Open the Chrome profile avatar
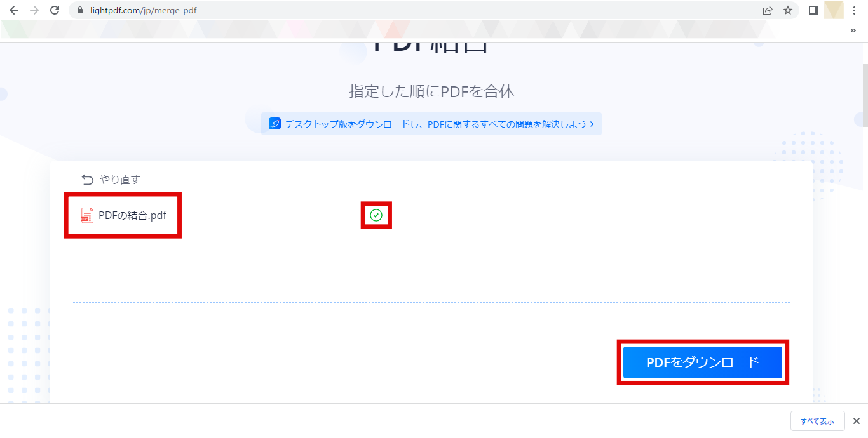The width and height of the screenshot is (868, 438). (x=834, y=10)
